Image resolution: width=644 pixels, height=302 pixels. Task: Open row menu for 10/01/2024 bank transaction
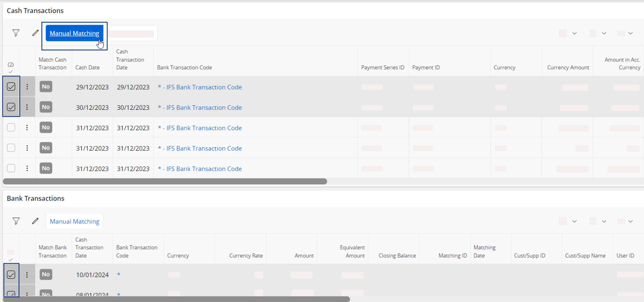point(27,274)
